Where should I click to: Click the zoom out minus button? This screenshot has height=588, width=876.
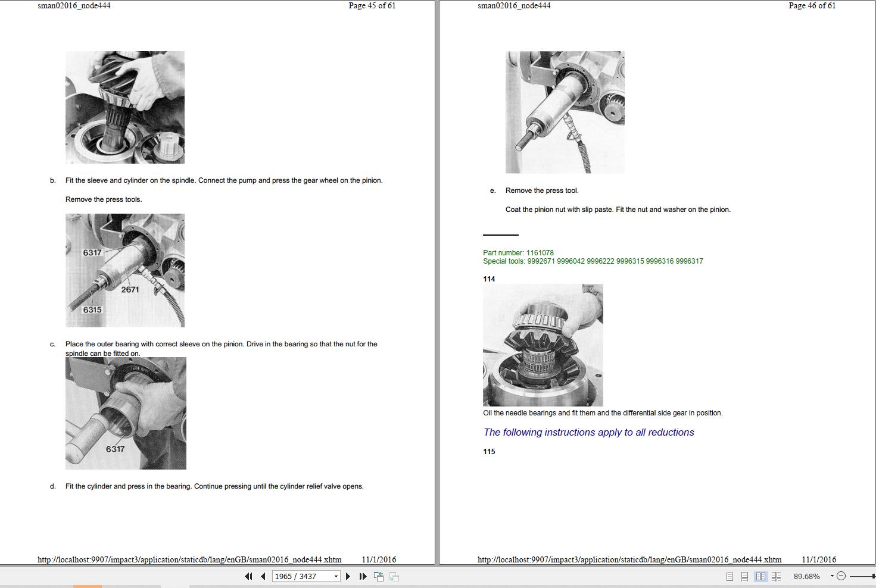click(841, 576)
